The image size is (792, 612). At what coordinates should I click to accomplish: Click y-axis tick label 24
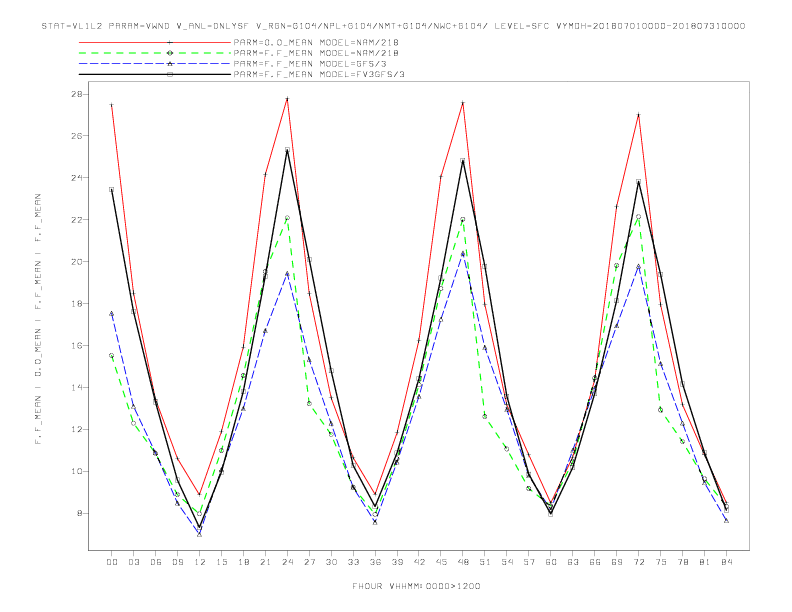(x=77, y=178)
